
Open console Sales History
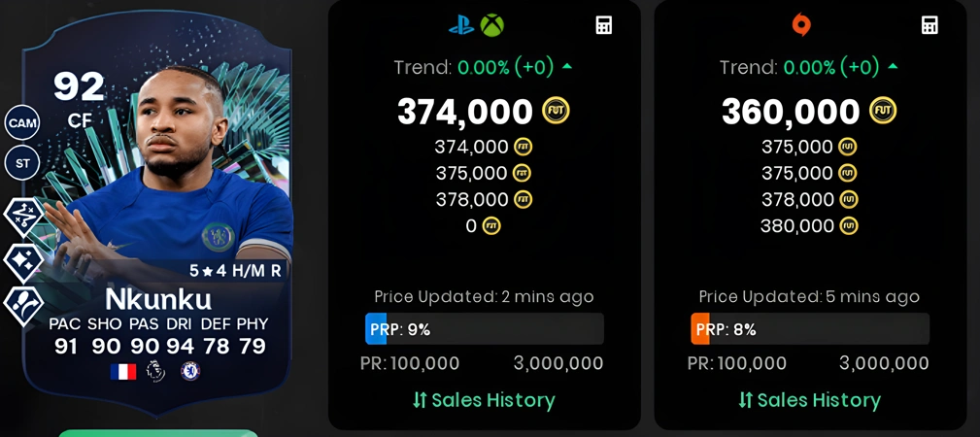click(484, 400)
